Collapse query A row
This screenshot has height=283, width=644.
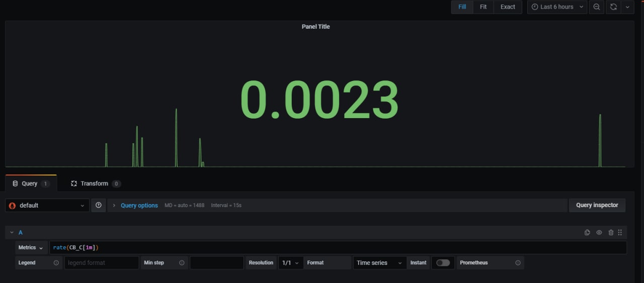[x=12, y=232]
